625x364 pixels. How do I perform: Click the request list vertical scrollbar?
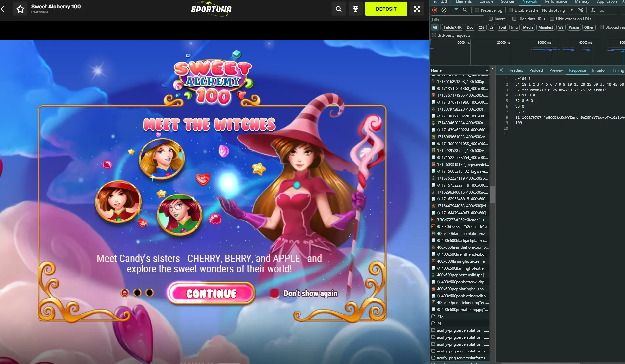pos(492,194)
